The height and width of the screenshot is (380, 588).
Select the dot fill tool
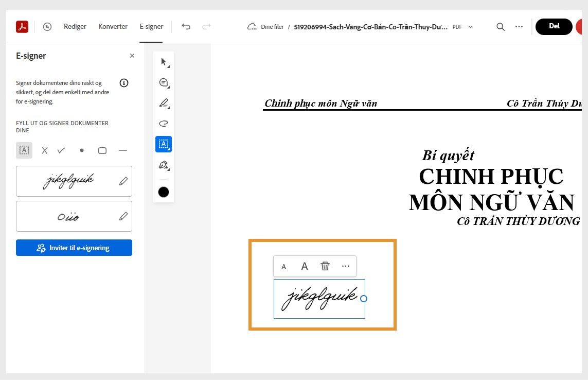click(x=82, y=150)
